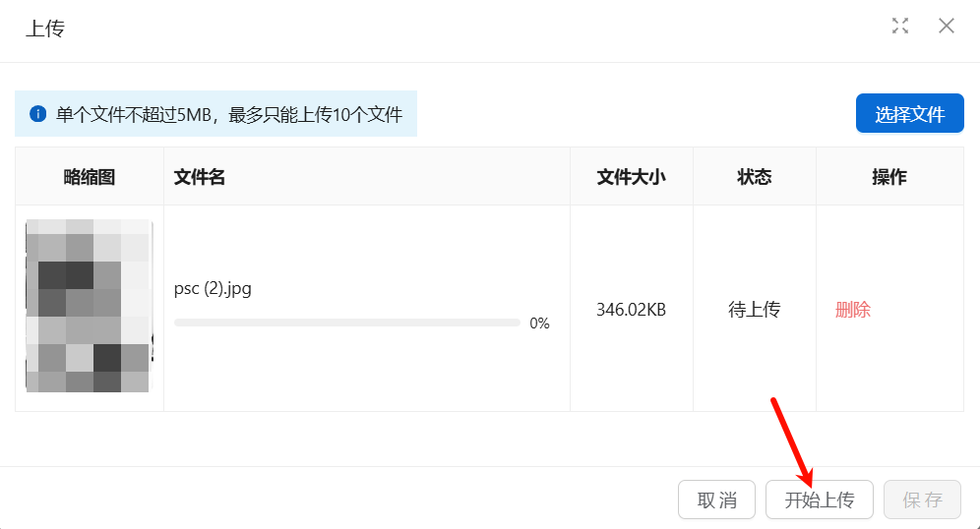This screenshot has width=980, height=529.
Task: Remove the file via 删除 link
Action: (853, 310)
